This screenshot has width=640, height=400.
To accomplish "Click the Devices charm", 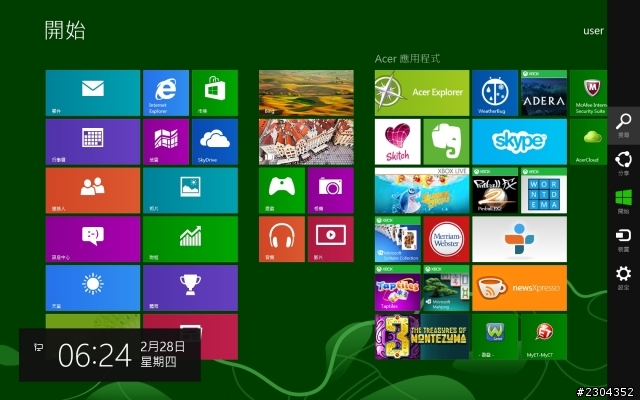I will click(623, 240).
